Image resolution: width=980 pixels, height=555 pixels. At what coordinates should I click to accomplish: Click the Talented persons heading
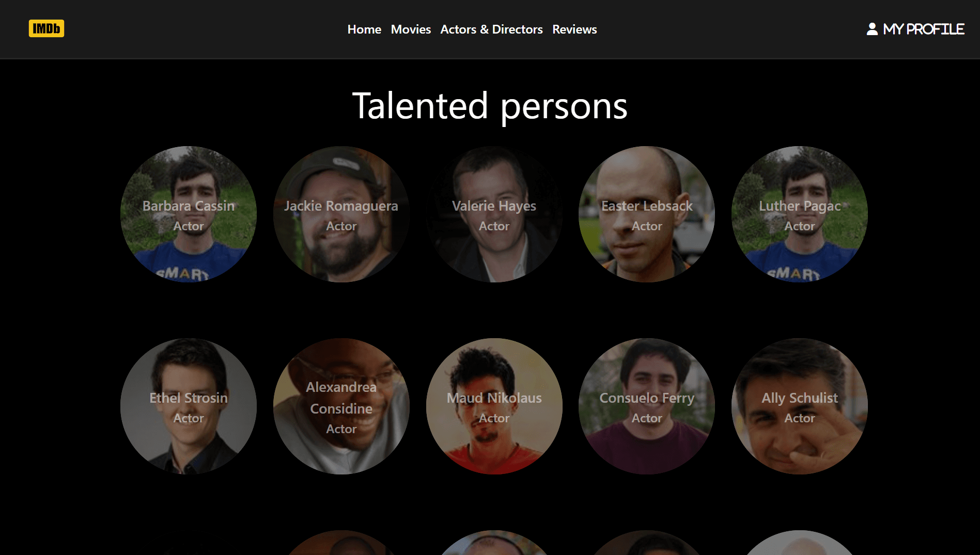(490, 106)
